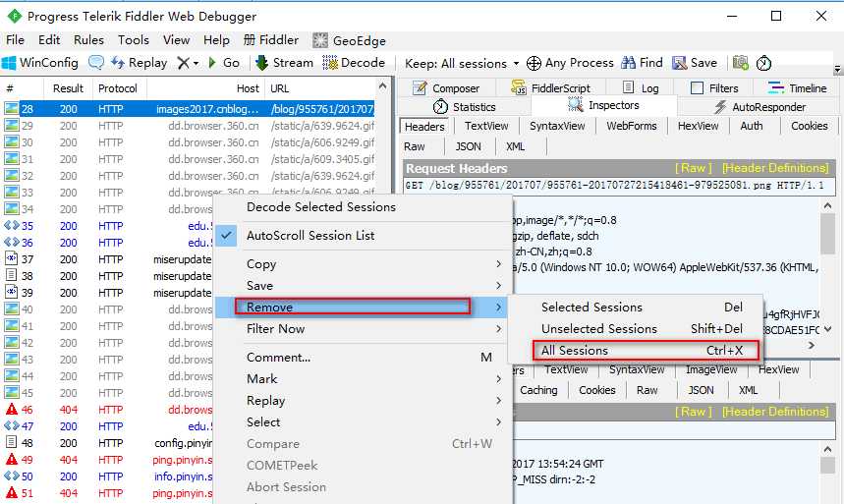Open the Tools menu
The width and height of the screenshot is (844, 504).
point(134,40)
